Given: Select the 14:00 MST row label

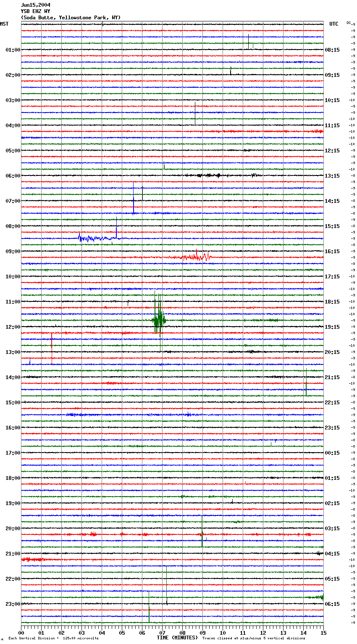Looking at the screenshot, I should pyautogui.click(x=13, y=377).
